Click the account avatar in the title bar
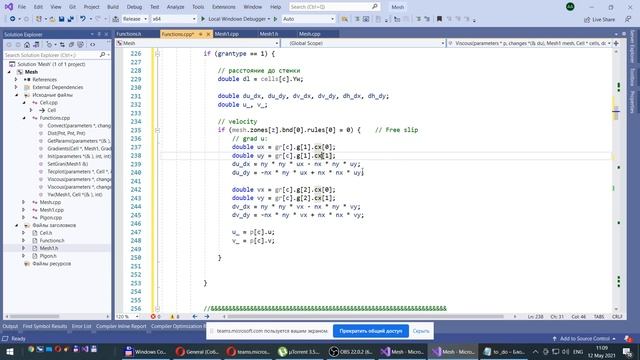Image resolution: width=640 pixels, height=360 pixels. (x=570, y=7)
